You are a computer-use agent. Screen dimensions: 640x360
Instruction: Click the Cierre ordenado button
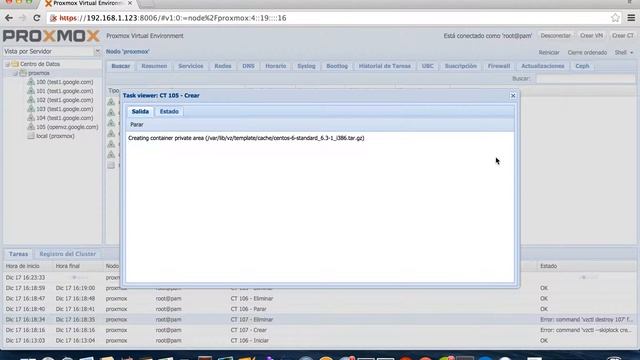[587, 53]
